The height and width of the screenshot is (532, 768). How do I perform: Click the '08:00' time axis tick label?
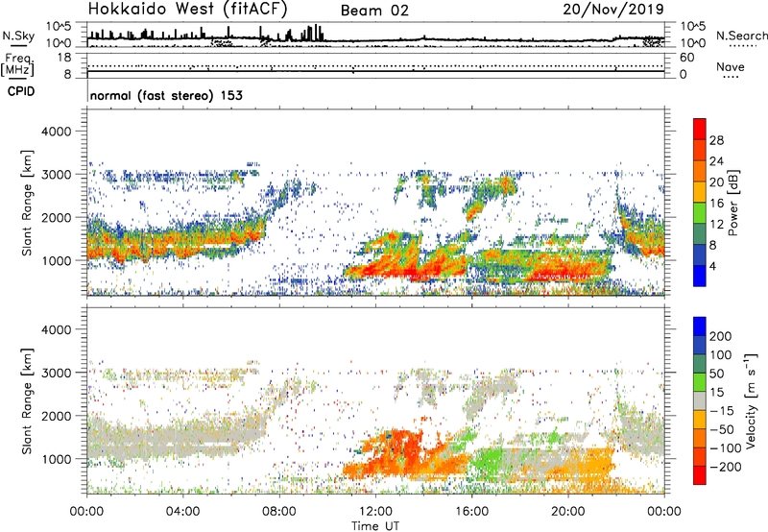pos(279,512)
